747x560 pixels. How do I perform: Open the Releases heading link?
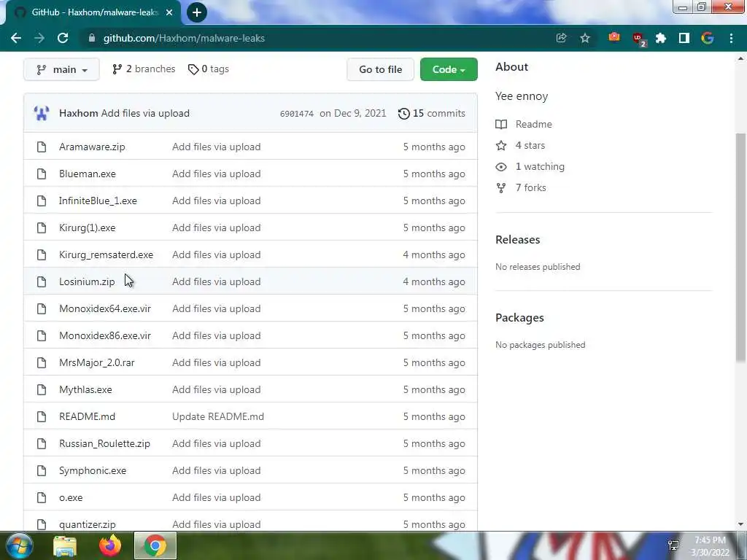(517, 239)
